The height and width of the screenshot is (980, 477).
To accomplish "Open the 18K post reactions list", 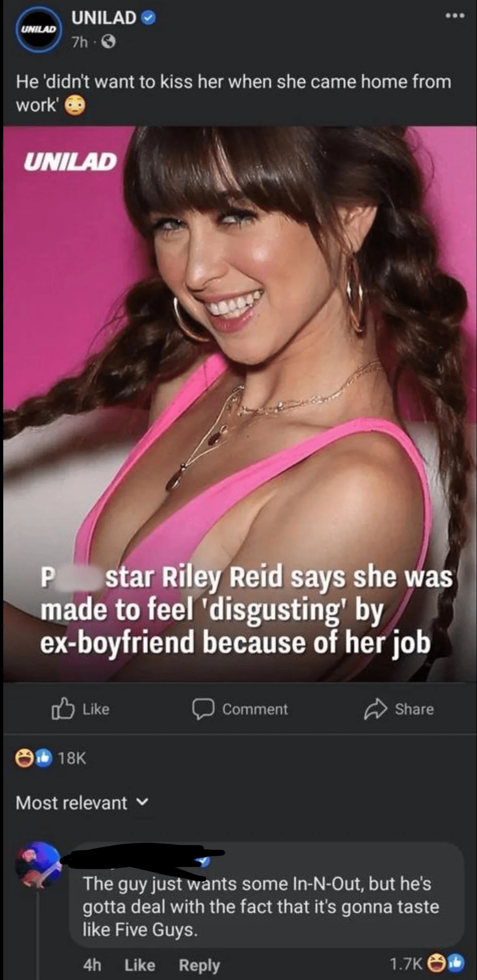I will (x=51, y=758).
